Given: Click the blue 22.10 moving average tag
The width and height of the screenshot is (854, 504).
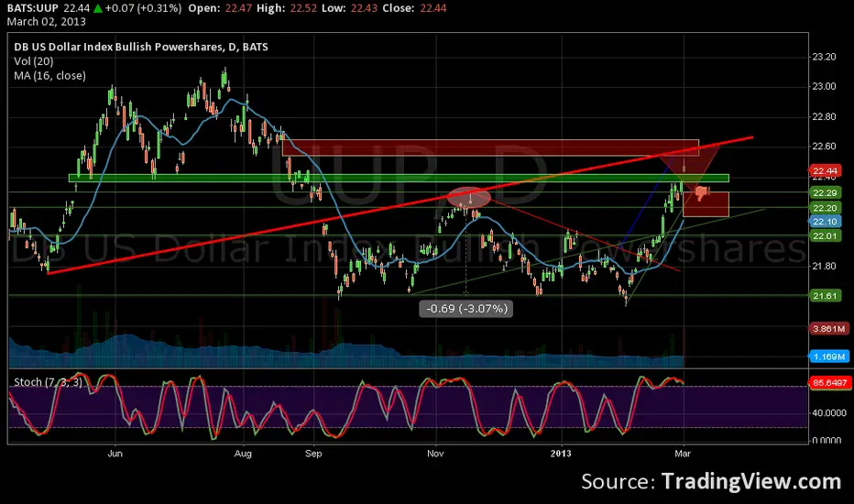Looking at the screenshot, I should point(825,221).
